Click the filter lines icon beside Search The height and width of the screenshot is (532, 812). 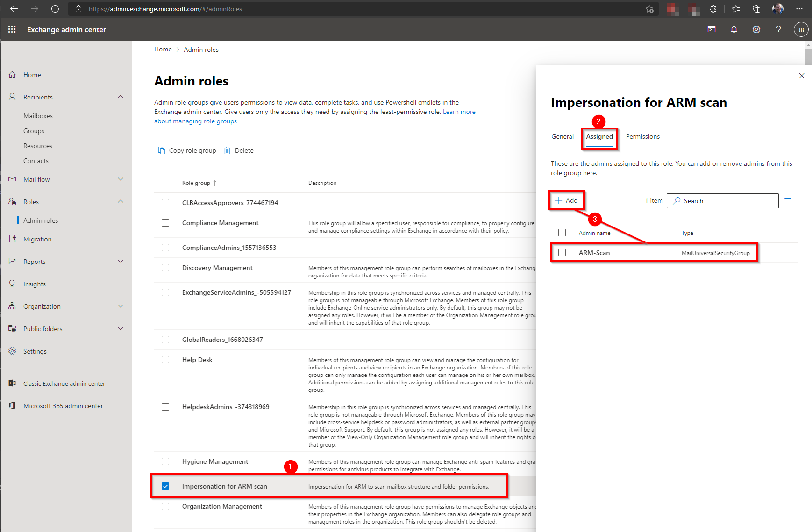788,200
